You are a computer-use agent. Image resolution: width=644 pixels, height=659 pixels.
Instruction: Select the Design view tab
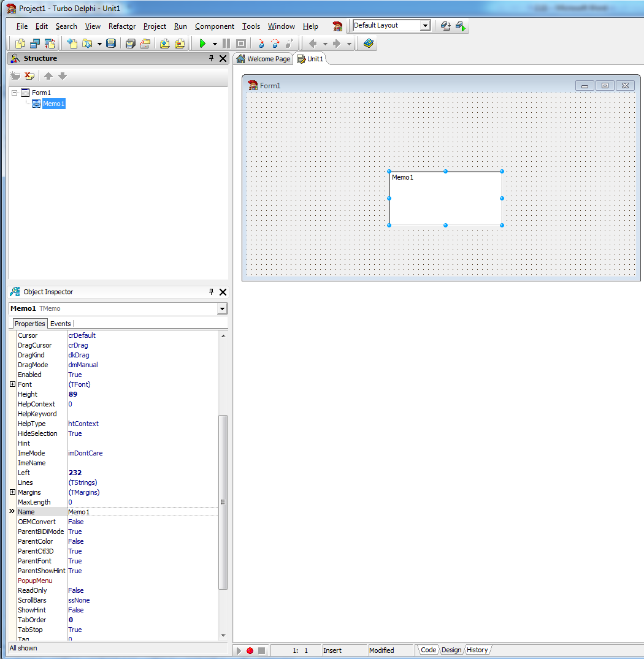tap(451, 650)
